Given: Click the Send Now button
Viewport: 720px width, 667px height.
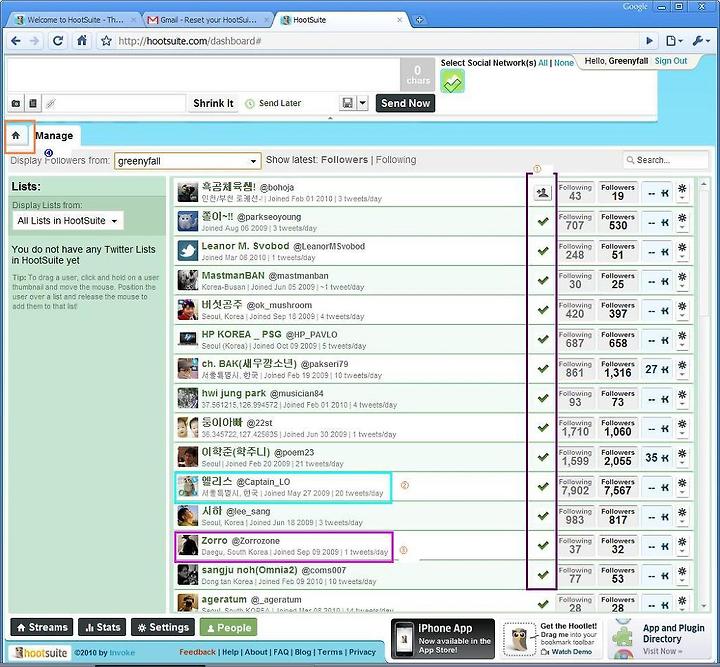Looking at the screenshot, I should [405, 103].
